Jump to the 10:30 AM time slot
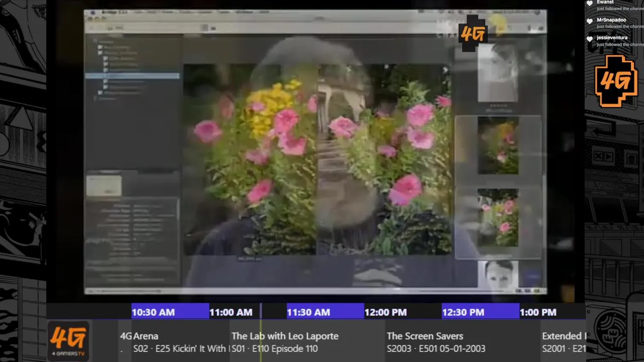The image size is (644, 362). [170, 312]
